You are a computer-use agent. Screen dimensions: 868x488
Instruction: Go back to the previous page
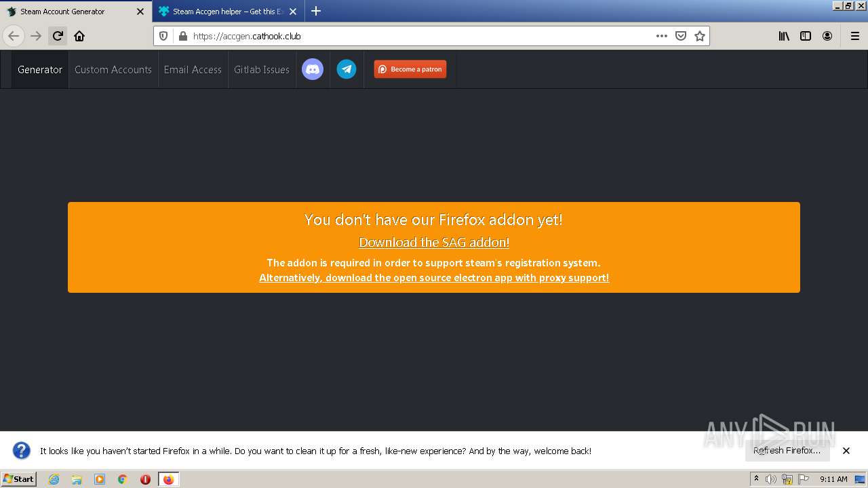pyautogui.click(x=14, y=36)
